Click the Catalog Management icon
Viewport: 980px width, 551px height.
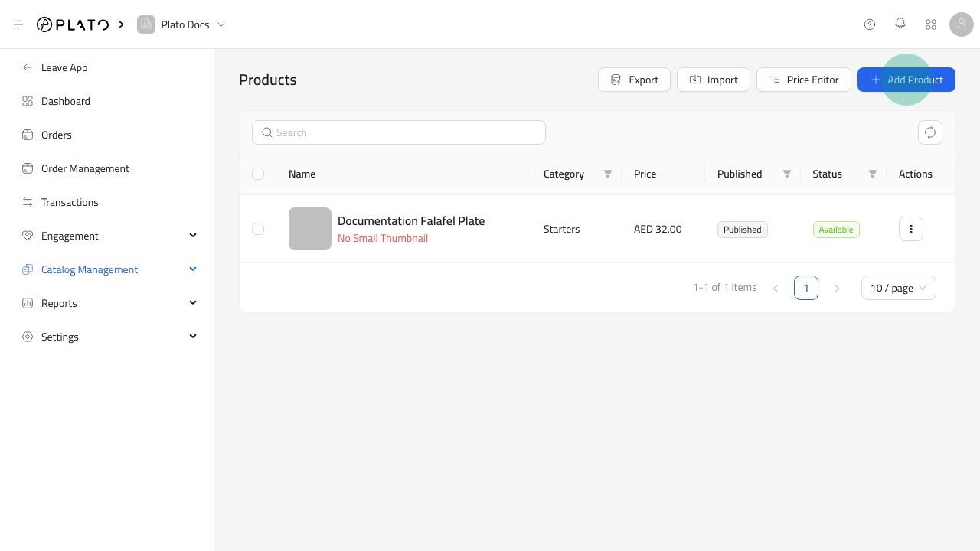28,269
